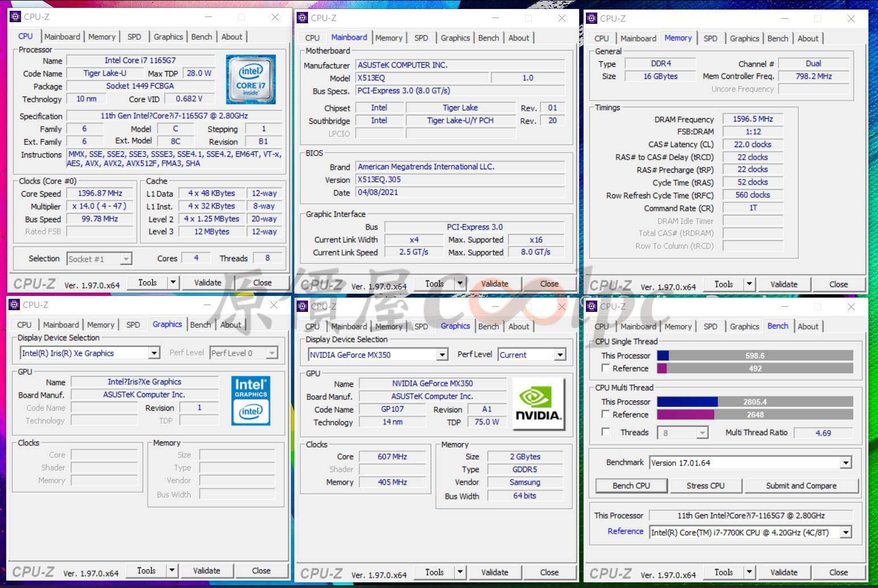The height and width of the screenshot is (588, 878).
Task: Click the single thread Reference 492 bar
Action: (755, 369)
